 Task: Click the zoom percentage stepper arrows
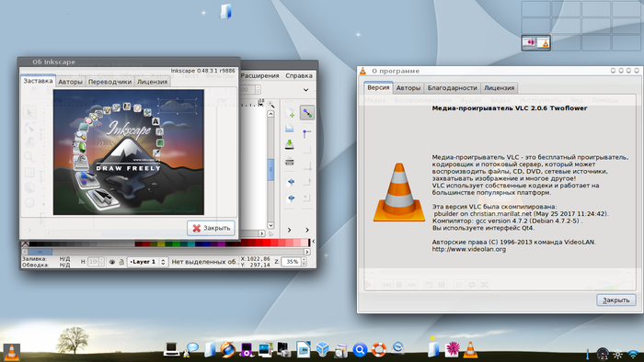click(304, 262)
